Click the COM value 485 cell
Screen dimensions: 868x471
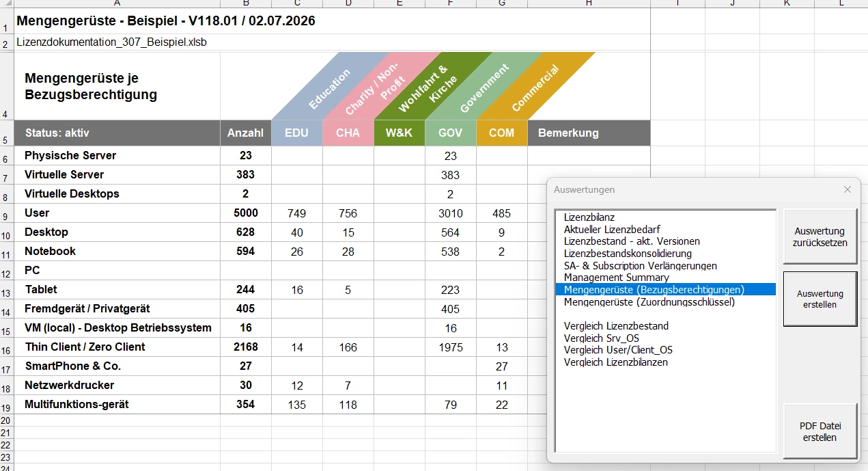tap(502, 213)
